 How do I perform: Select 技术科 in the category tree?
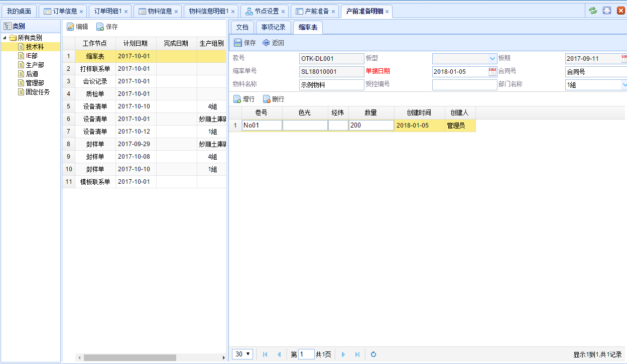pos(30,47)
